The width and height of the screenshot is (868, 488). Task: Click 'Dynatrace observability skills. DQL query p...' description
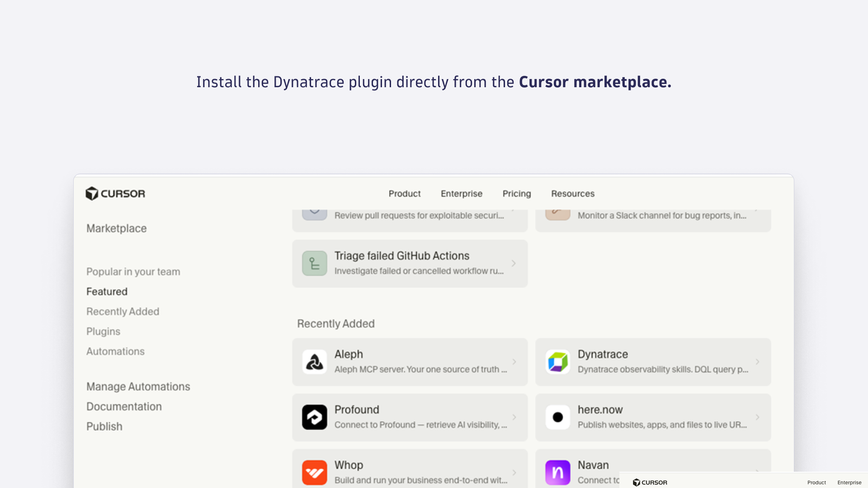663,369
